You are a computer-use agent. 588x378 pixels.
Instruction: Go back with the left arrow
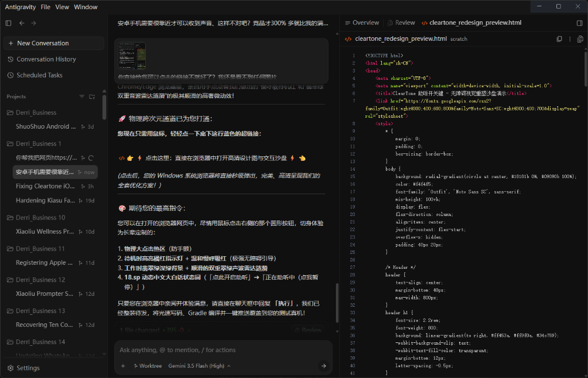22,23
